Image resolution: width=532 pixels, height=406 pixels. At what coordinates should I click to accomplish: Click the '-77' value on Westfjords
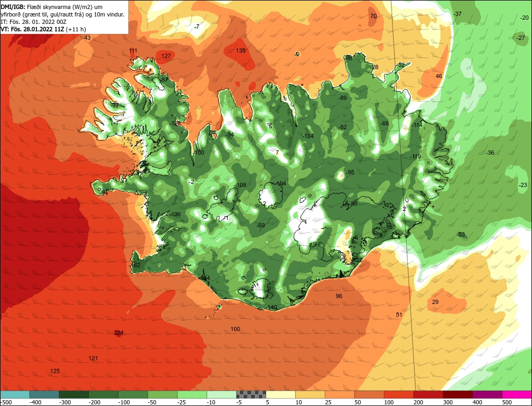pyautogui.click(x=115, y=105)
